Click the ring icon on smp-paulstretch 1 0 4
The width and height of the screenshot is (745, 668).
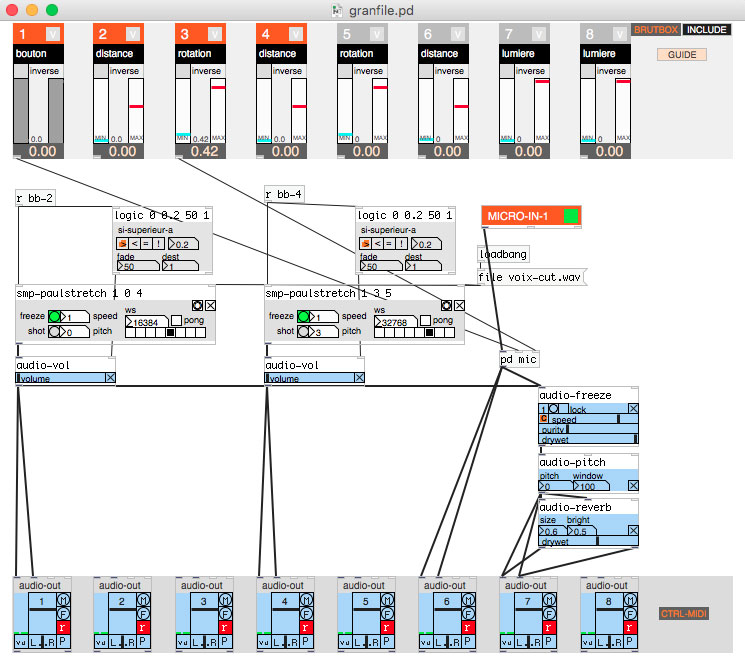coord(198,305)
